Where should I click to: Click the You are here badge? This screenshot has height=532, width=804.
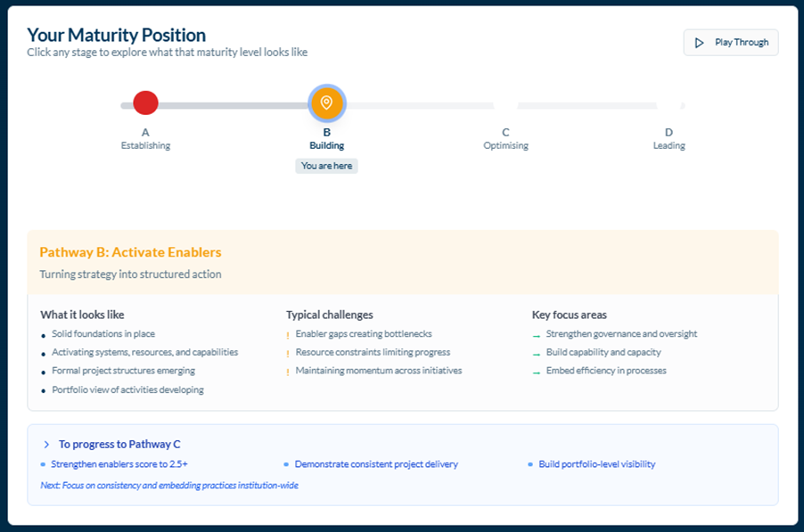326,166
